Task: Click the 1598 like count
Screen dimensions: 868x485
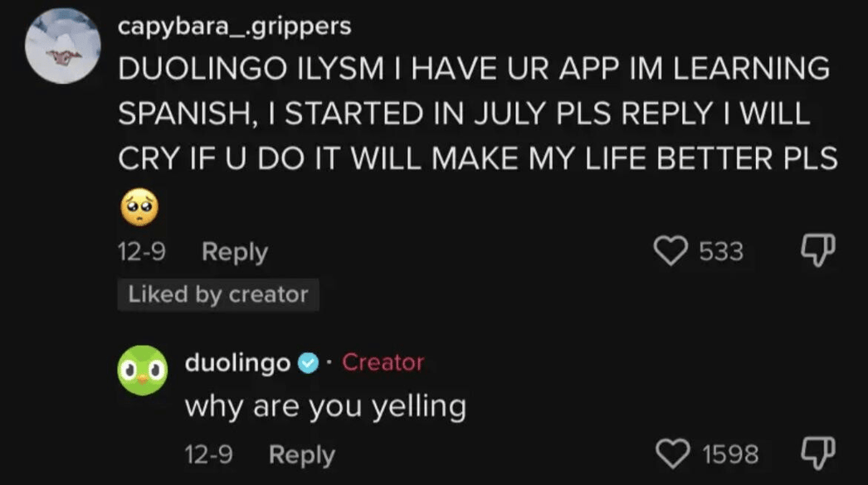Action: click(730, 454)
